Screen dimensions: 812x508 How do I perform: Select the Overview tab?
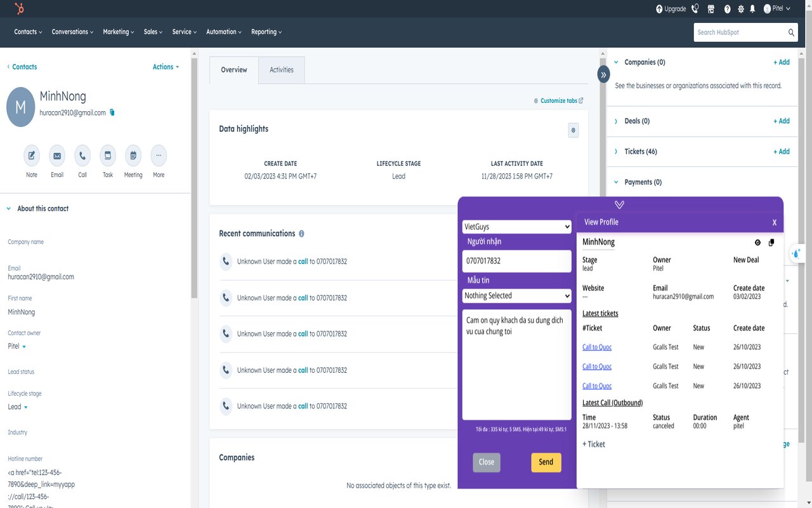(234, 70)
